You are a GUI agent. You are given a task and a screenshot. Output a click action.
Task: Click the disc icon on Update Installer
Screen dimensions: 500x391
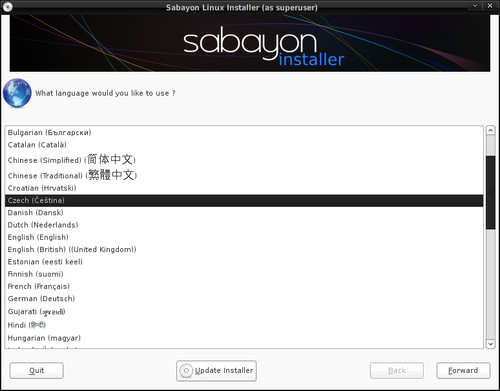point(186,371)
